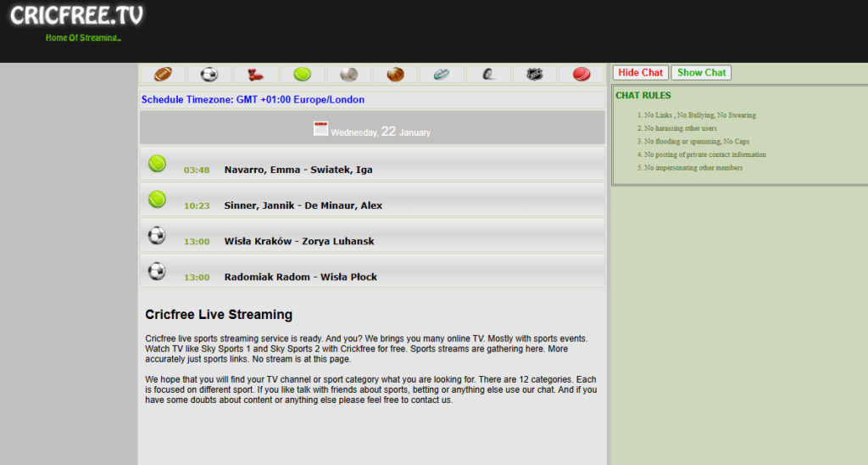Open the soccer ball category
Screen dimensions: 868x465
[209, 75]
